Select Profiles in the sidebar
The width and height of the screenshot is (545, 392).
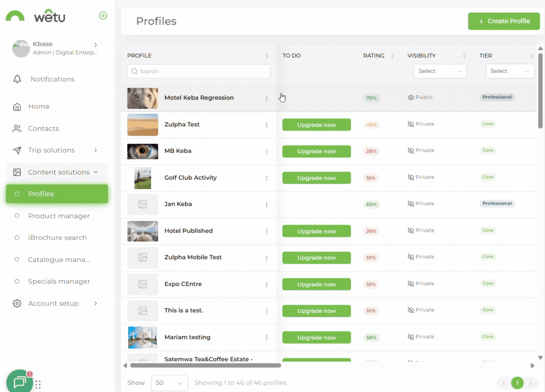point(57,194)
